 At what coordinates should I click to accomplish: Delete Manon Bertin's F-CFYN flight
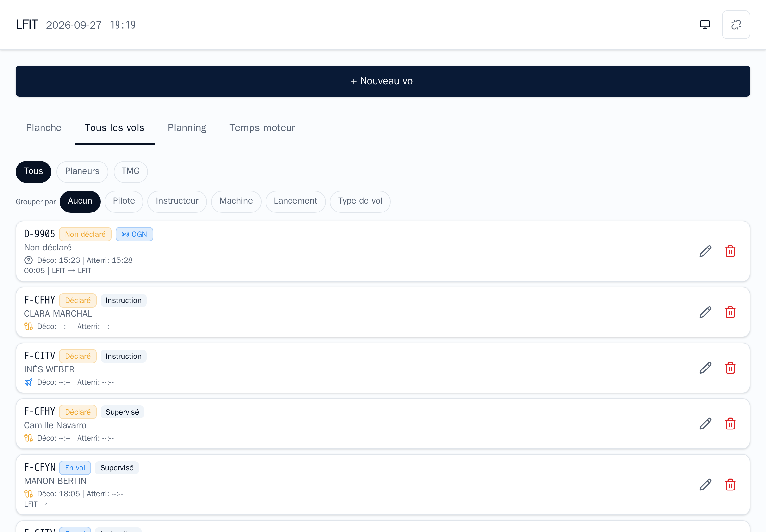coord(730,485)
